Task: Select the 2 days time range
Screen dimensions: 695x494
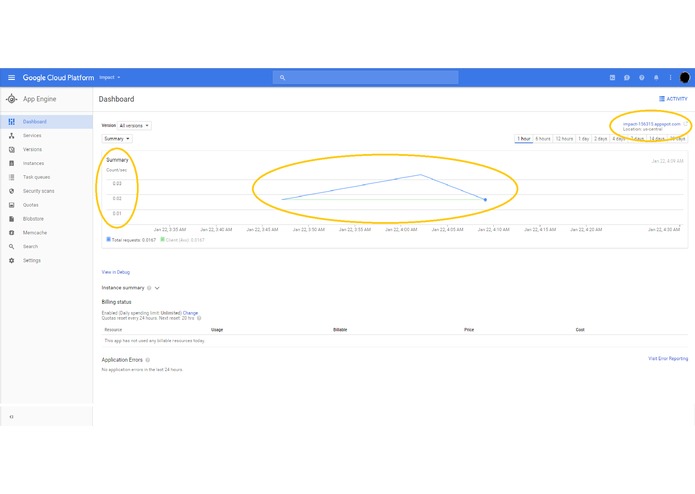Action: tap(601, 139)
